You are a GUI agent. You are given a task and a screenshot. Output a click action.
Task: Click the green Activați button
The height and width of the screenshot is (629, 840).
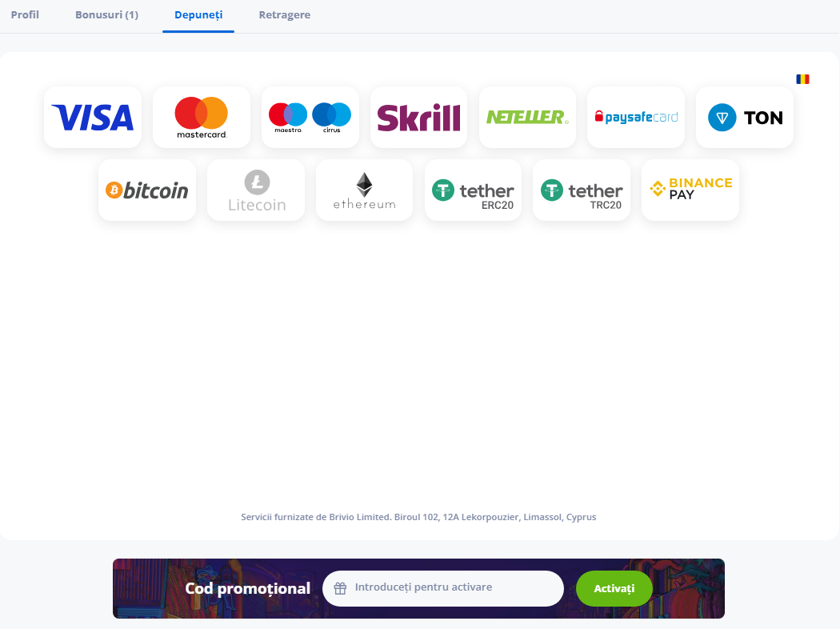[x=614, y=588]
